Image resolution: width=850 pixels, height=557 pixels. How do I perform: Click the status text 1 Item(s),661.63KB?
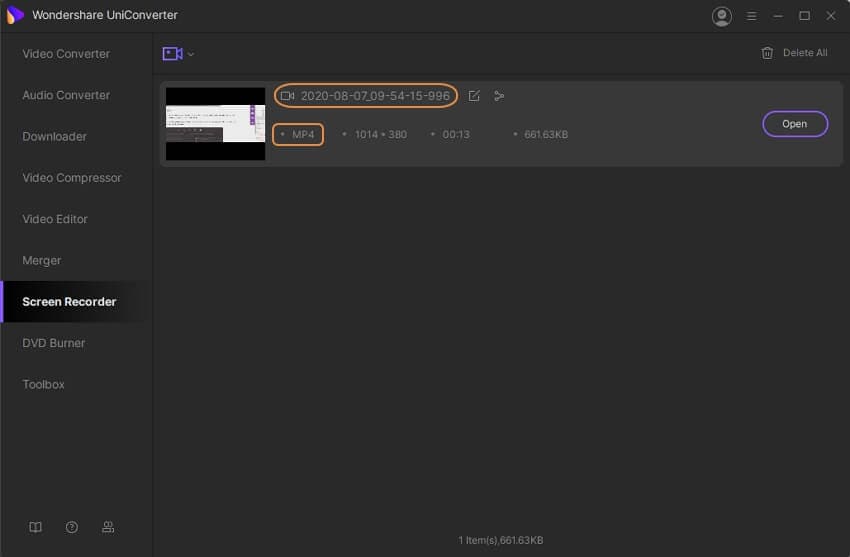501,540
